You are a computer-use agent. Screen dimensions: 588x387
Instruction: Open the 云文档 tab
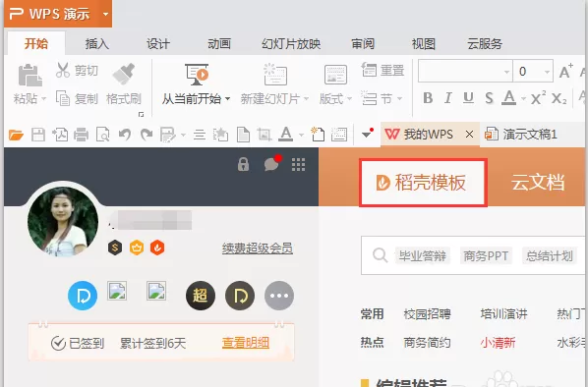tap(538, 183)
